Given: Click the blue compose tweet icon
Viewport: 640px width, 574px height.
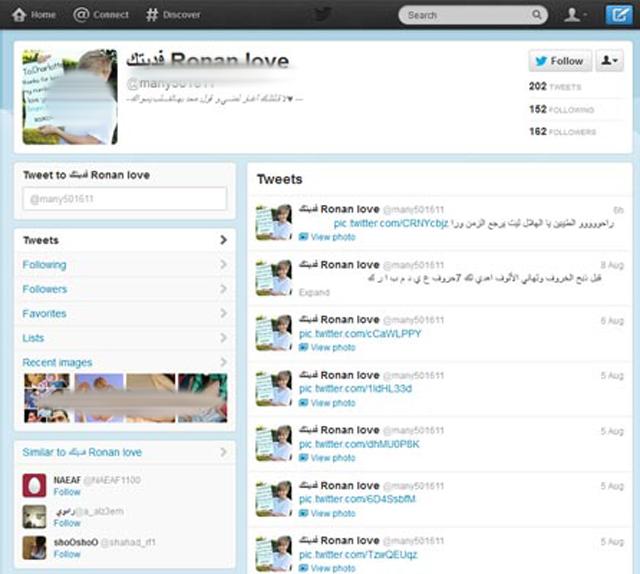Looking at the screenshot, I should (619, 15).
